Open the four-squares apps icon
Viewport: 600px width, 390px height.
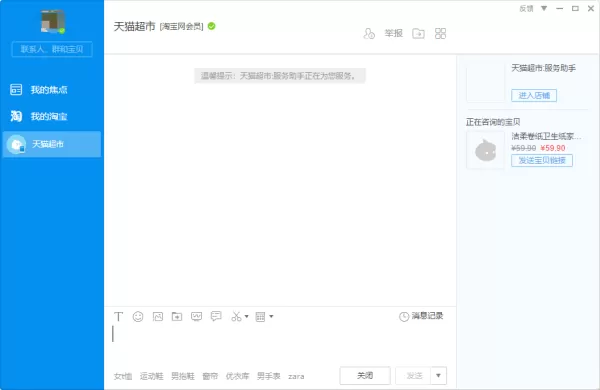pos(440,34)
